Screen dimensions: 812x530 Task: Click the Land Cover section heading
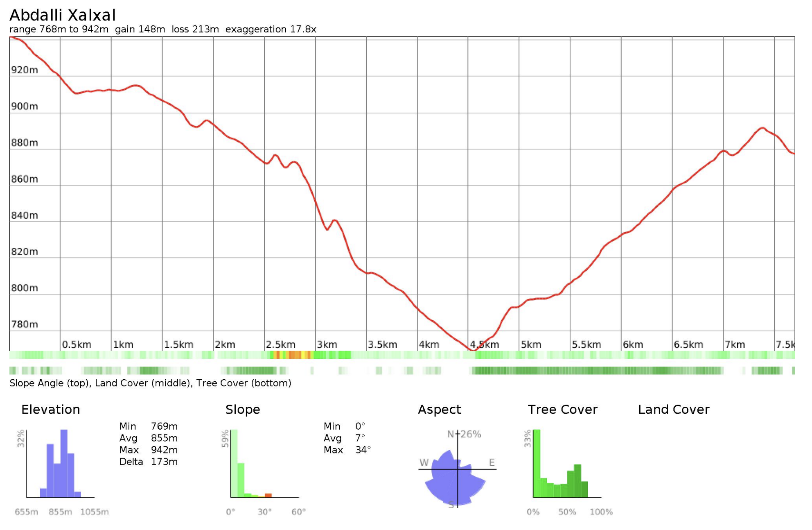point(674,410)
